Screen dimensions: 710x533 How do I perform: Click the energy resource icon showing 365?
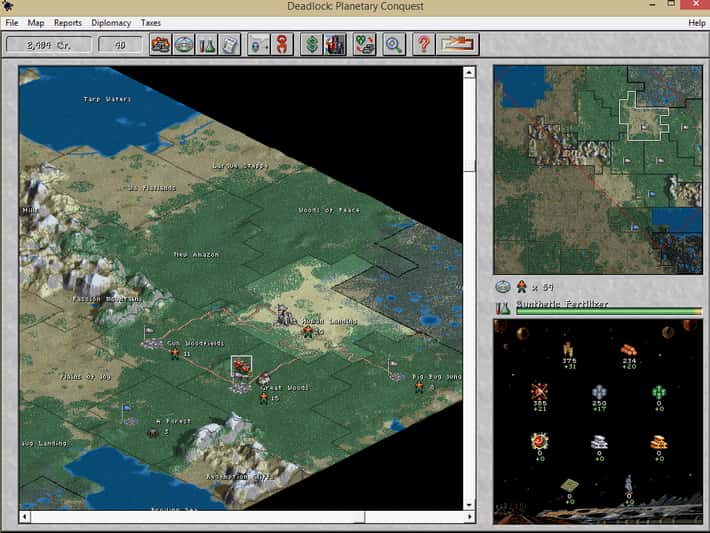[x=539, y=391]
